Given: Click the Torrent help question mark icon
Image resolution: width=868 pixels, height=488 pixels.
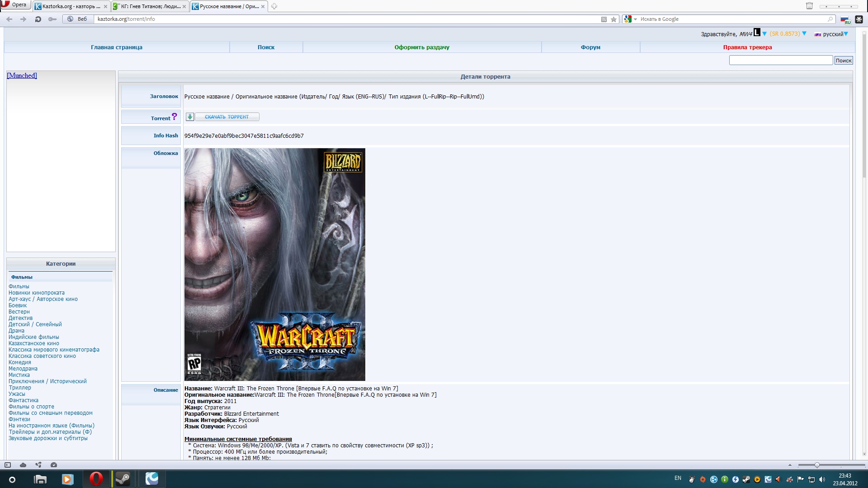Looking at the screenshot, I should tap(175, 117).
